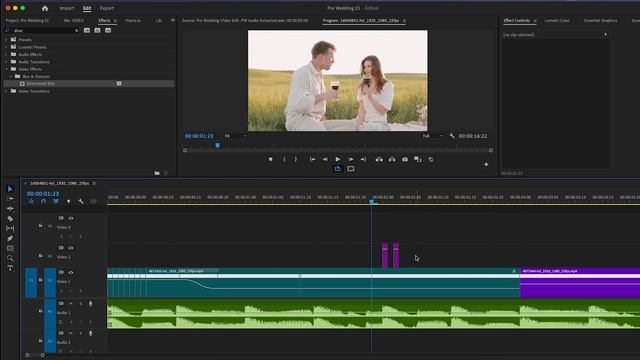Switch to Import workspace tab

pos(67,8)
